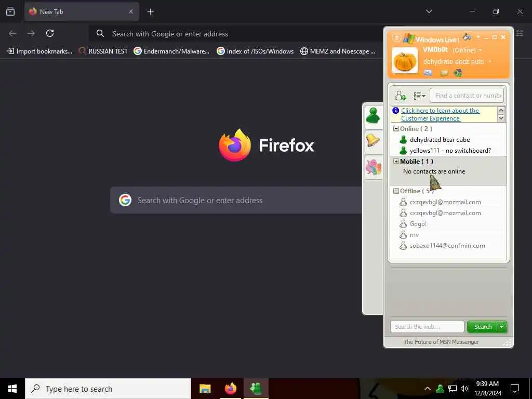Click the Firefox taskbar icon
Image resolution: width=532 pixels, height=399 pixels.
point(231,389)
